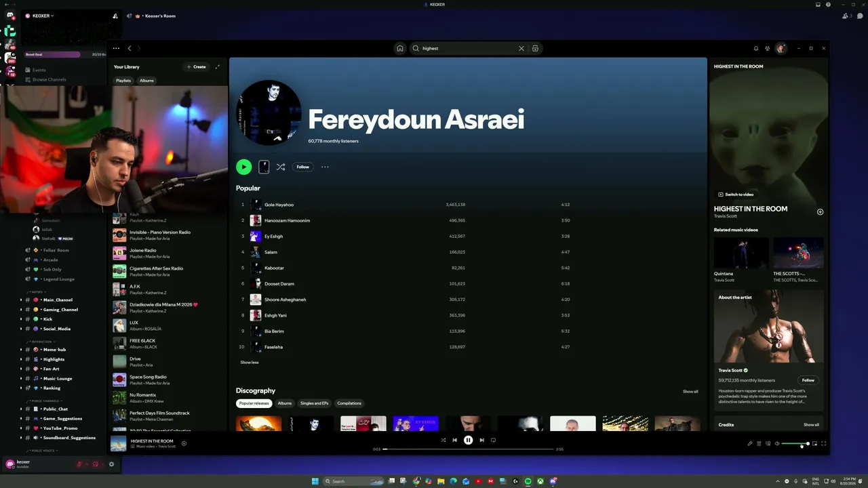Show all credits
The width and height of the screenshot is (868, 488).
coord(811,425)
